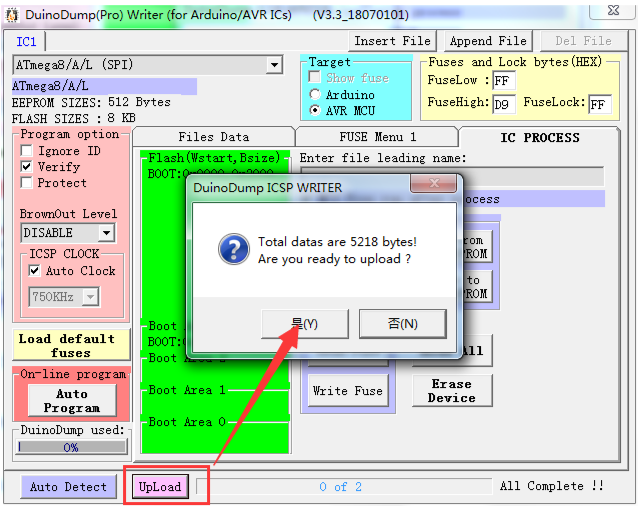The width and height of the screenshot is (642, 506).
Task: Click Total datas are 5218 bytes message
Action: tap(337, 242)
